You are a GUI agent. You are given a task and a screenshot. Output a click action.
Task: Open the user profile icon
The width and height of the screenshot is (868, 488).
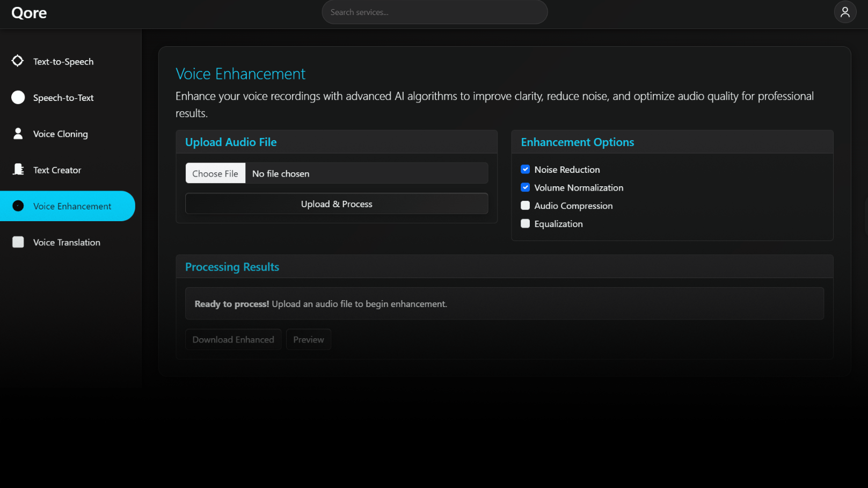pyautogui.click(x=844, y=12)
